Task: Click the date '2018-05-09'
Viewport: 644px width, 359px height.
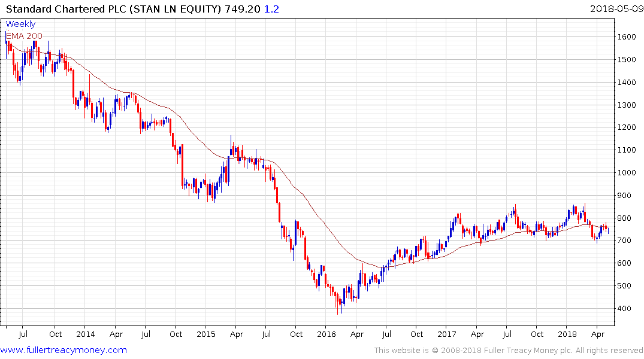Action: point(616,9)
